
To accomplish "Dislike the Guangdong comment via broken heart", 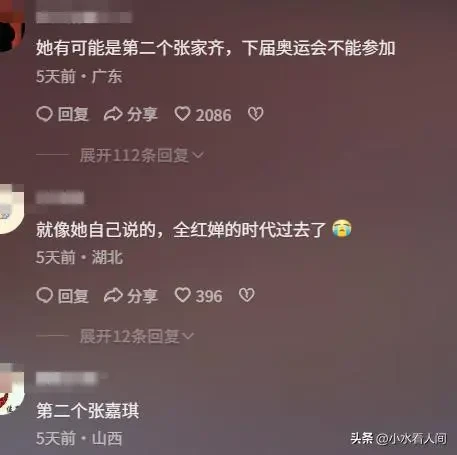I will (256, 114).
